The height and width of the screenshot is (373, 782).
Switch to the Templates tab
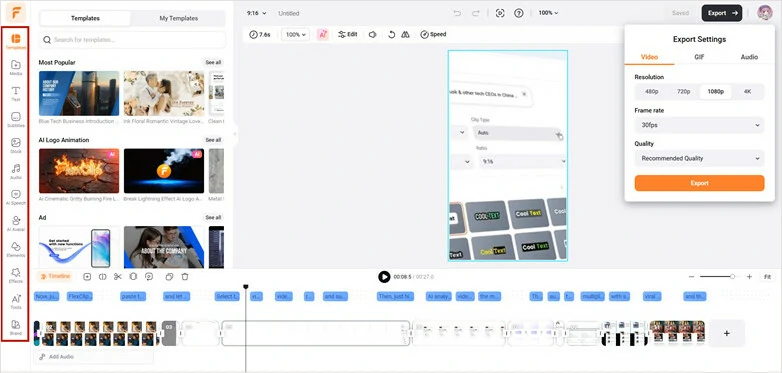click(85, 18)
